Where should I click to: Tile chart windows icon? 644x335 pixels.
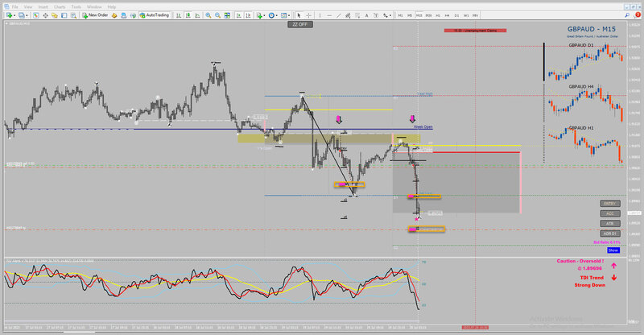[x=227, y=15]
